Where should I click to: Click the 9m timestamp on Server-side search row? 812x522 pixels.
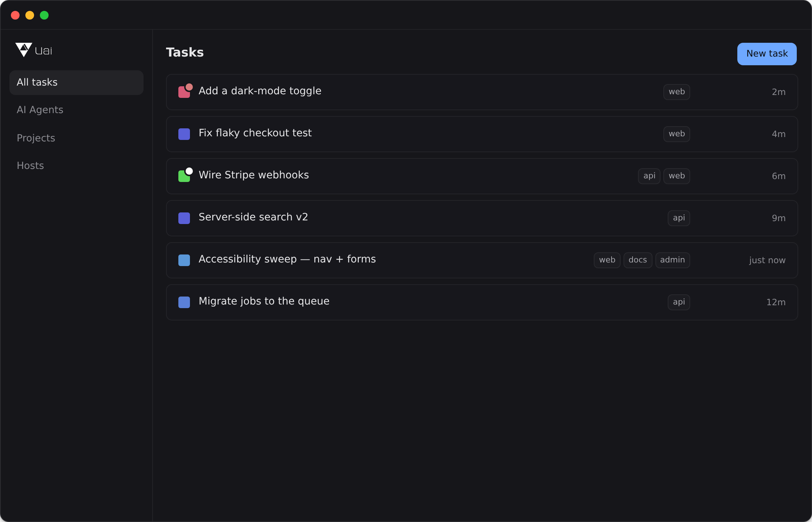click(x=779, y=218)
